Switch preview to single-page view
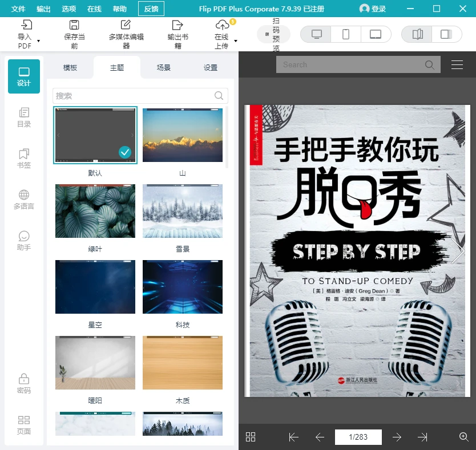Viewport: 476px width, 450px height. click(446, 34)
